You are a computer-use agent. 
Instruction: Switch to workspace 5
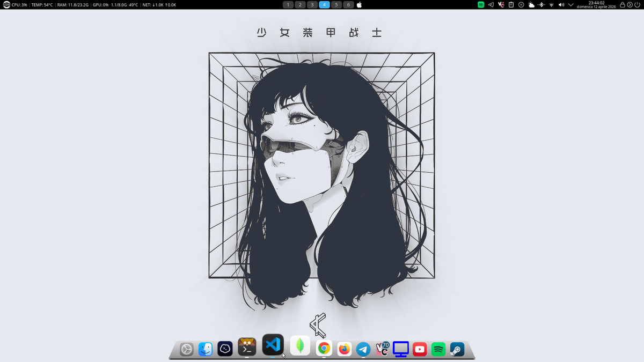pyautogui.click(x=336, y=5)
